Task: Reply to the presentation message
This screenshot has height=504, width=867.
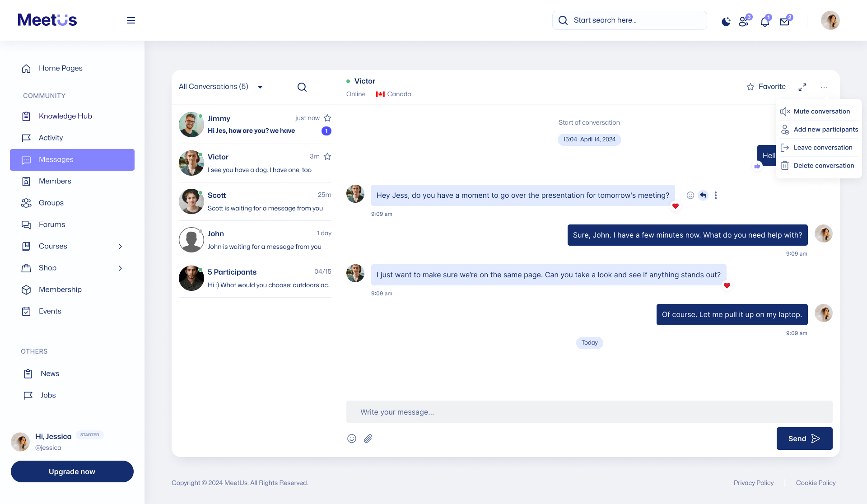Action: pos(703,195)
